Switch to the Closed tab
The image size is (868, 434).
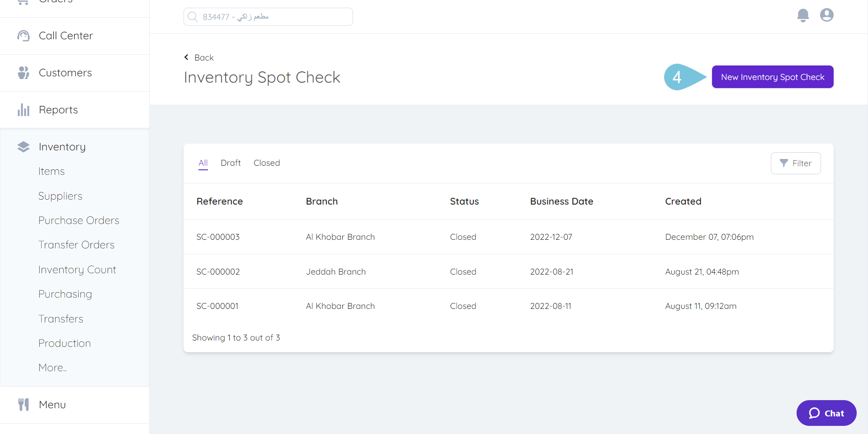[267, 163]
